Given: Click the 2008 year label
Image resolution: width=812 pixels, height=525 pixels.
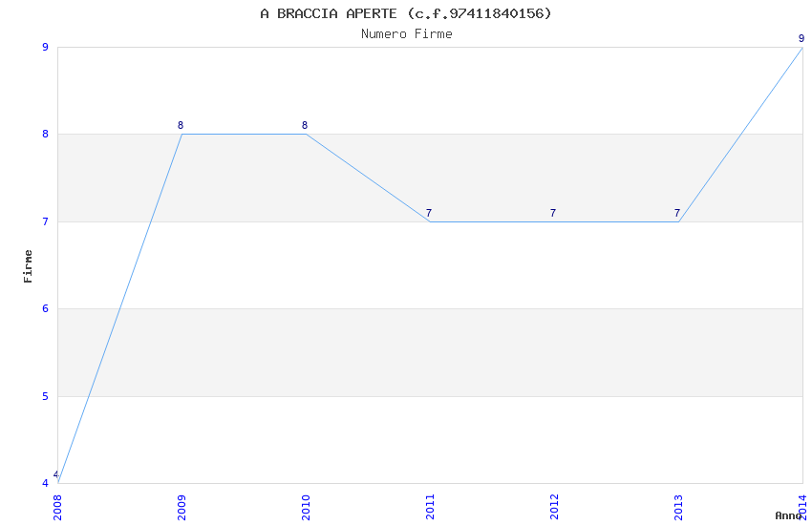Looking at the screenshot, I should pos(57,507).
